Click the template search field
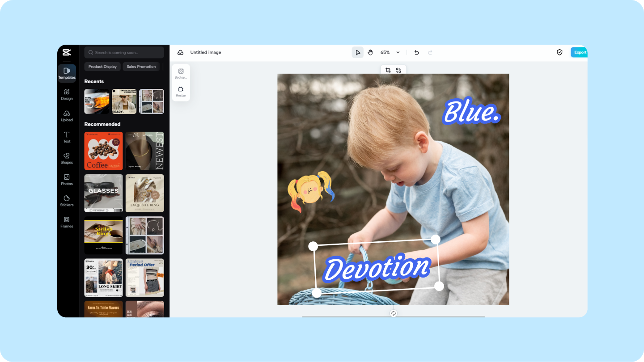Screen dimensions: 644x362 pyautogui.click(x=124, y=52)
